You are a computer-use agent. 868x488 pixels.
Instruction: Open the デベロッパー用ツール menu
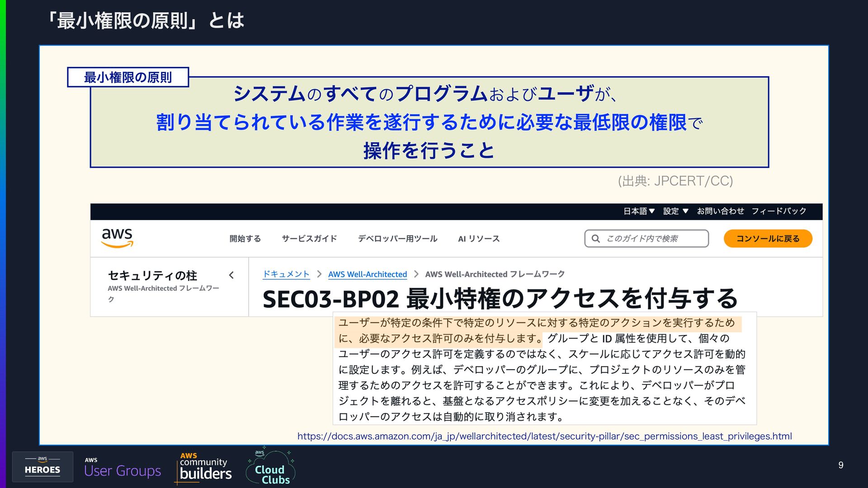click(x=397, y=239)
